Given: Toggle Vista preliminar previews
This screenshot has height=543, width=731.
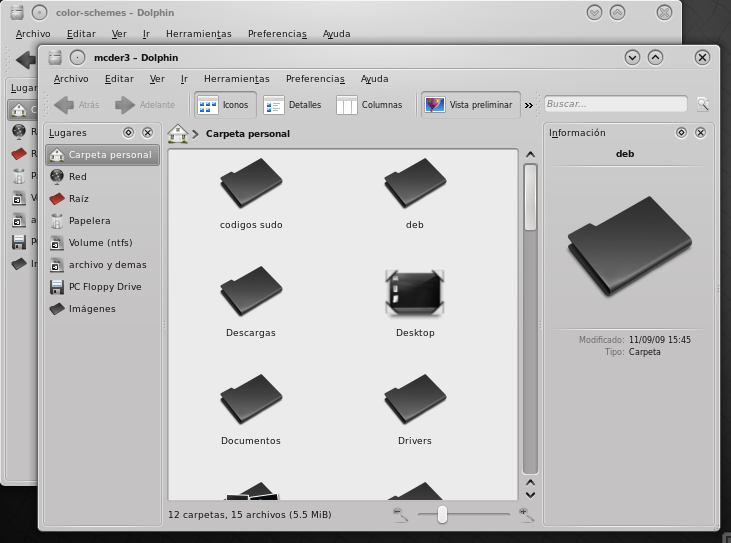Looking at the screenshot, I should pos(471,105).
